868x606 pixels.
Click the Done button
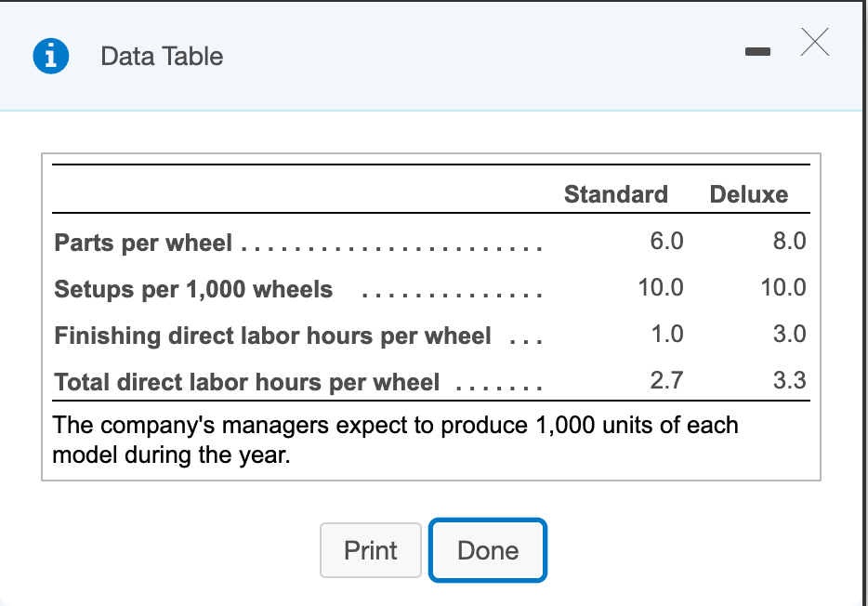pyautogui.click(x=487, y=550)
